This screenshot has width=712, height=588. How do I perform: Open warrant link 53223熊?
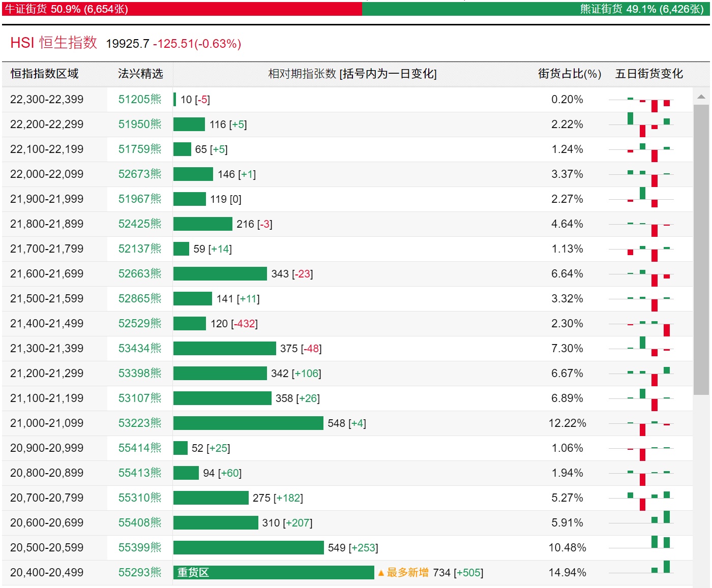click(x=140, y=423)
